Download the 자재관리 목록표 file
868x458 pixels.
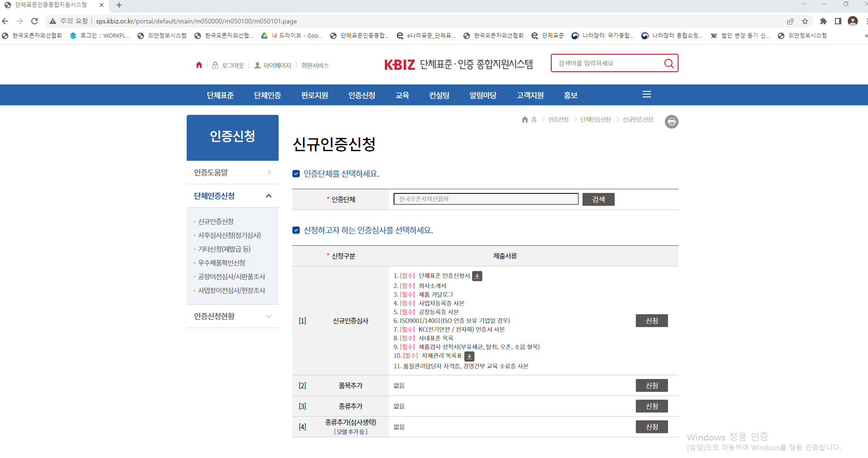coord(469,356)
